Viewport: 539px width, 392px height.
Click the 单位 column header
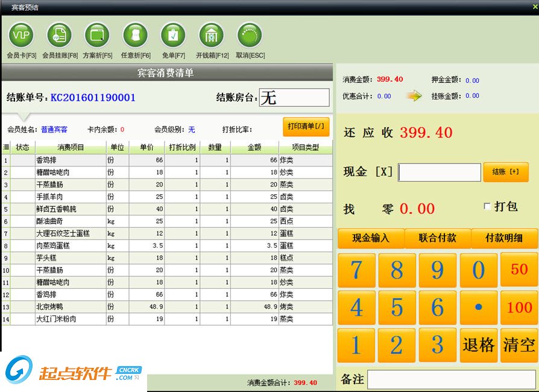click(118, 147)
